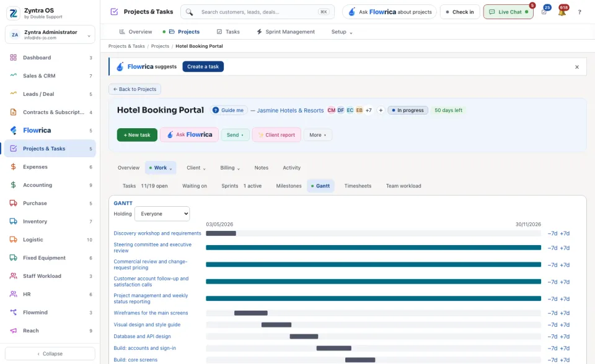Viewport: 595px width, 364px height.
Task: Open Leads / Deal sidebar icon
Action: [x=13, y=94]
